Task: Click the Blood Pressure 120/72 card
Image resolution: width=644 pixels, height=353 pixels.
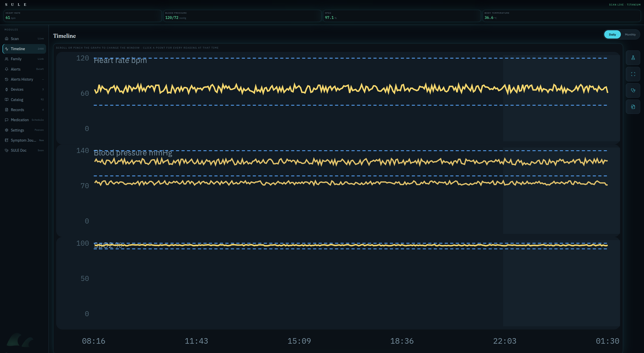Action: pyautogui.click(x=242, y=16)
